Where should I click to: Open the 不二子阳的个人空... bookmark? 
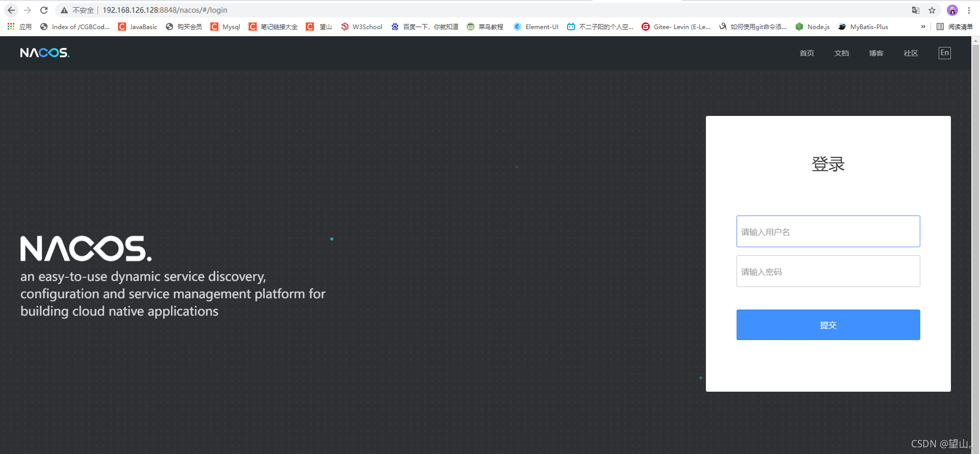tap(600, 27)
